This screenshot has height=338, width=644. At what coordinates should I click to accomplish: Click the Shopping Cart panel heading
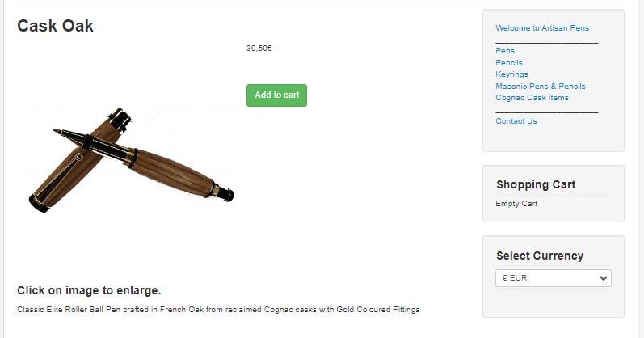click(536, 184)
